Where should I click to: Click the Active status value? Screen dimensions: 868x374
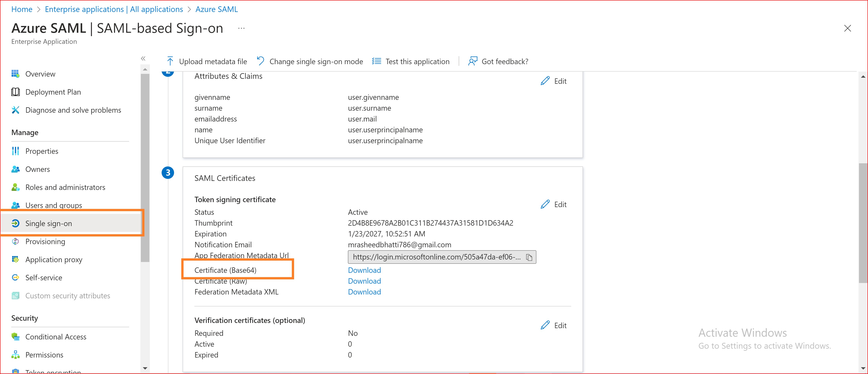(x=358, y=213)
